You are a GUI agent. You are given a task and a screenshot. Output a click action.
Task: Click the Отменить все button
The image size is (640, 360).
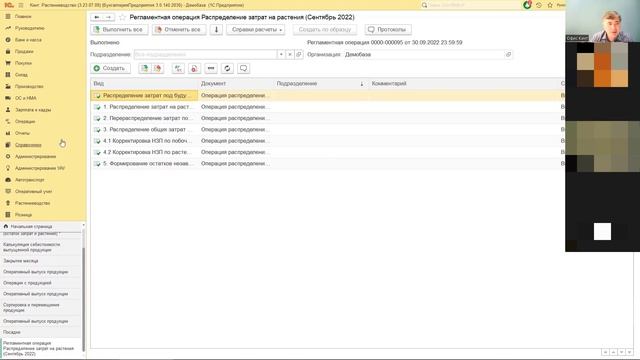tap(179, 29)
